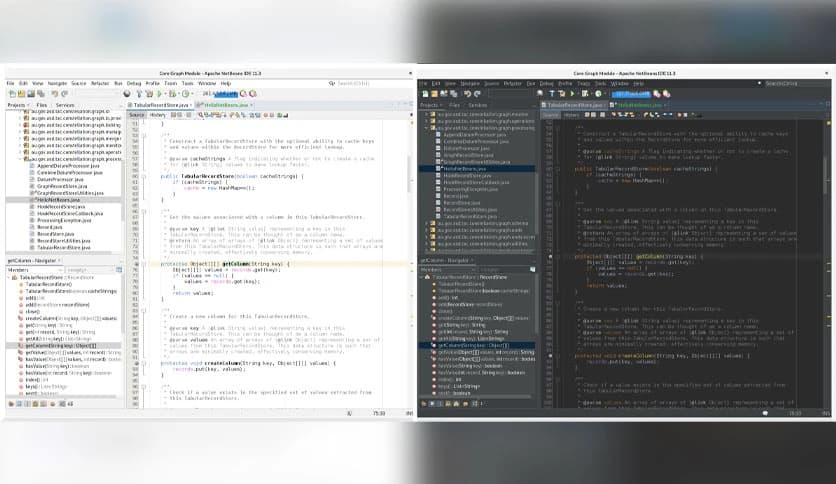Click Profile Project clock icon in light window
The width and height of the screenshot is (836, 484).
[x=186, y=94]
